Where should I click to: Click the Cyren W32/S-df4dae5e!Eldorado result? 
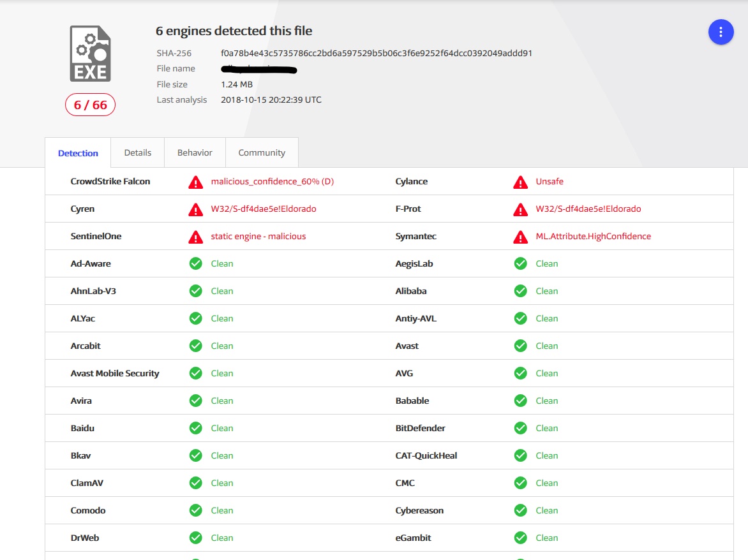[264, 209]
